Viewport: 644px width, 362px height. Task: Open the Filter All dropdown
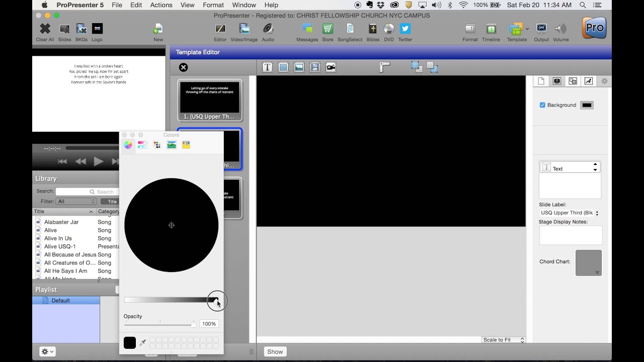pyautogui.click(x=76, y=202)
